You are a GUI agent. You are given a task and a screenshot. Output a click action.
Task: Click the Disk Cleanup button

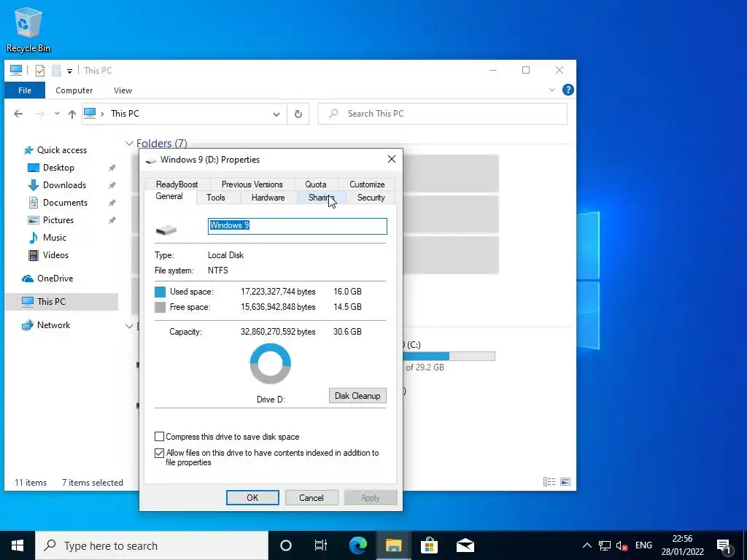(x=357, y=396)
